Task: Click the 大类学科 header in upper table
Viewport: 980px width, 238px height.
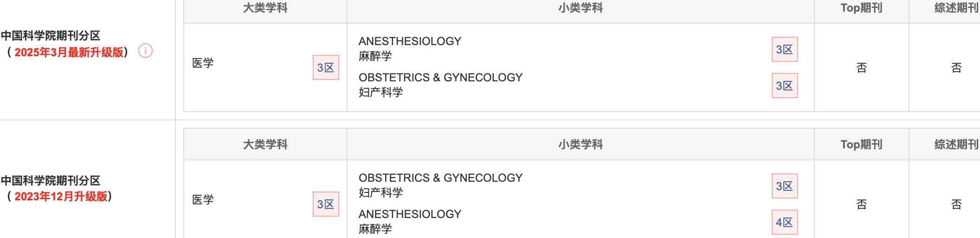Action: [x=265, y=8]
